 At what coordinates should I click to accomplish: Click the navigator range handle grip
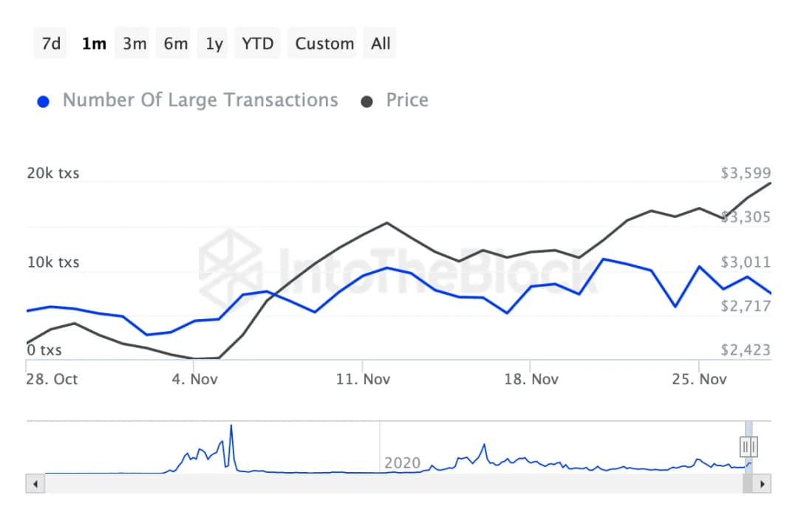[x=748, y=446]
